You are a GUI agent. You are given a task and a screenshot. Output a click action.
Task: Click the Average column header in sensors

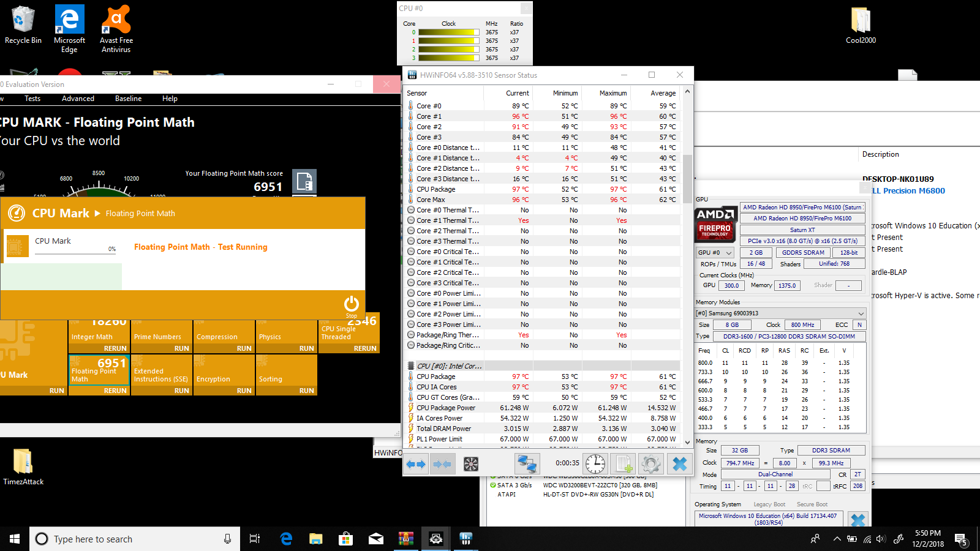(663, 93)
